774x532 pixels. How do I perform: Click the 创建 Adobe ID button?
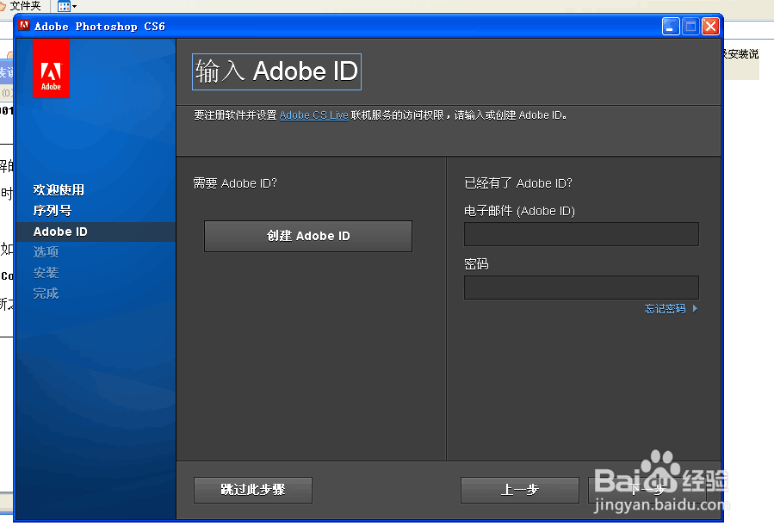tap(308, 237)
